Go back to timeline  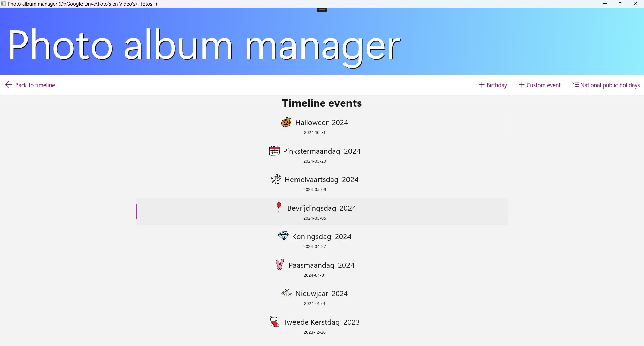point(31,85)
